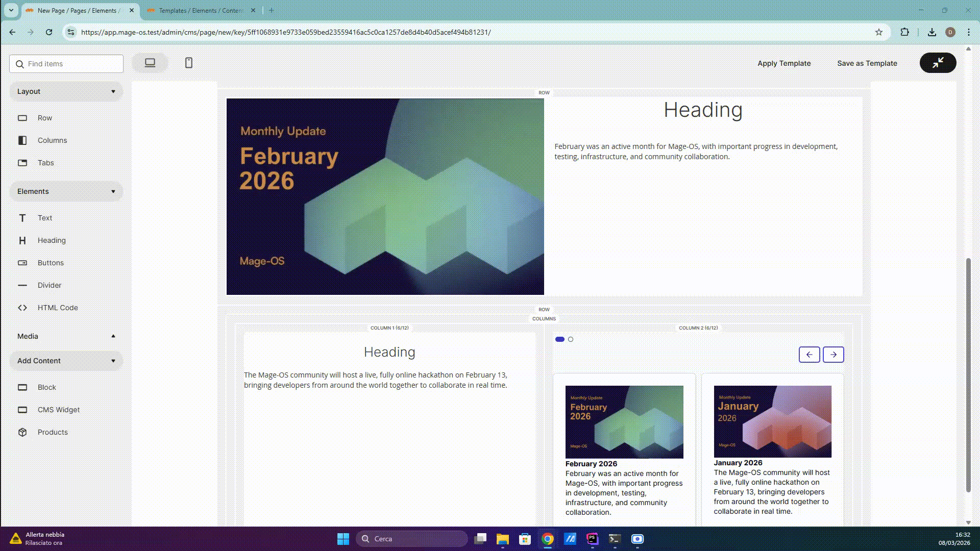Select the second carousel pagination dot

coord(571,339)
